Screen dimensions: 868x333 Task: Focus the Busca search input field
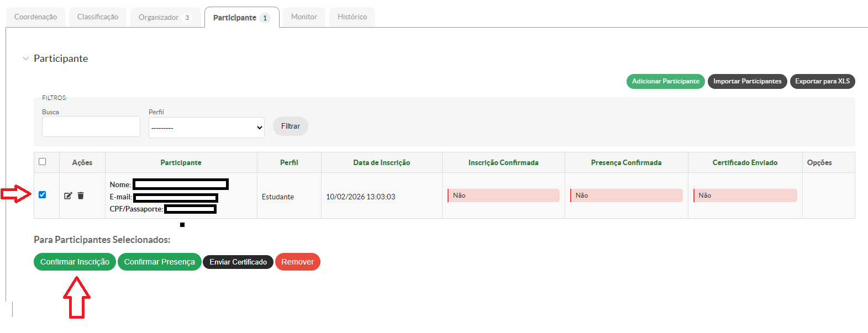91,126
